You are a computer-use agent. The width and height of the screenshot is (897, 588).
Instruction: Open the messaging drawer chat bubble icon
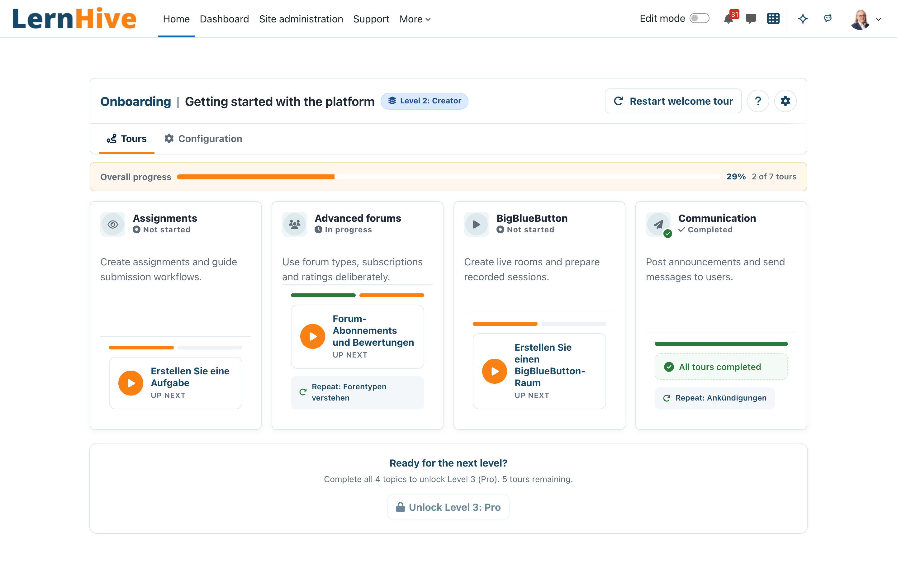click(x=751, y=18)
